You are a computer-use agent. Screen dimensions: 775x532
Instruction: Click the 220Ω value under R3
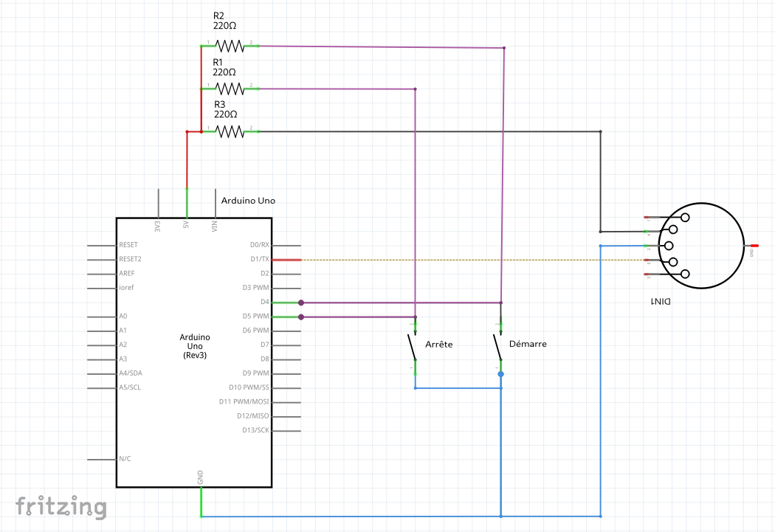pyautogui.click(x=225, y=114)
